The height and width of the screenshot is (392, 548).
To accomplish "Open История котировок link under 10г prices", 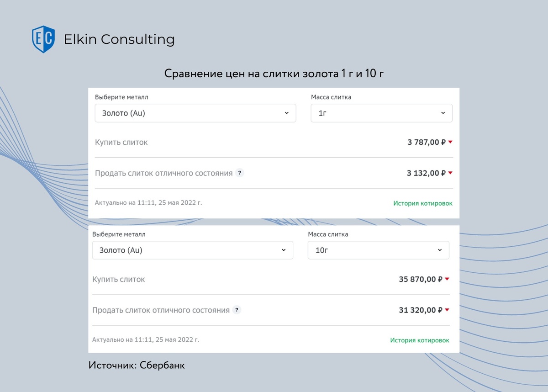I will pyautogui.click(x=420, y=340).
